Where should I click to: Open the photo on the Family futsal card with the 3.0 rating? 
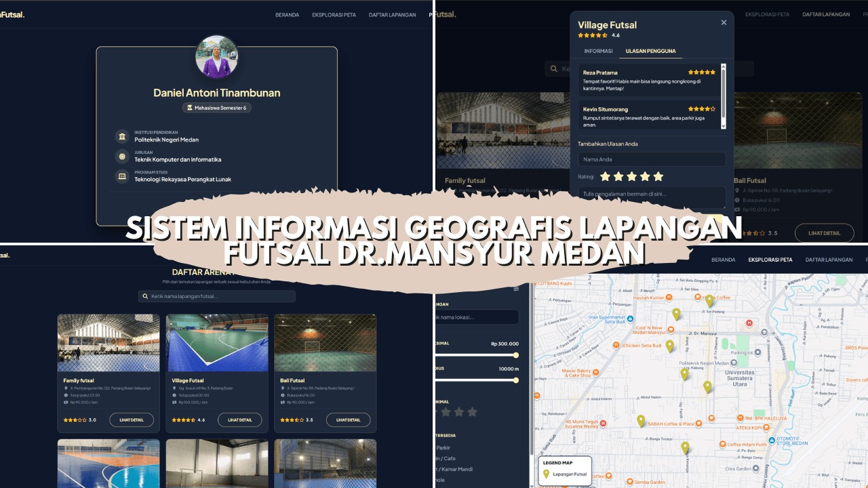pos(108,343)
